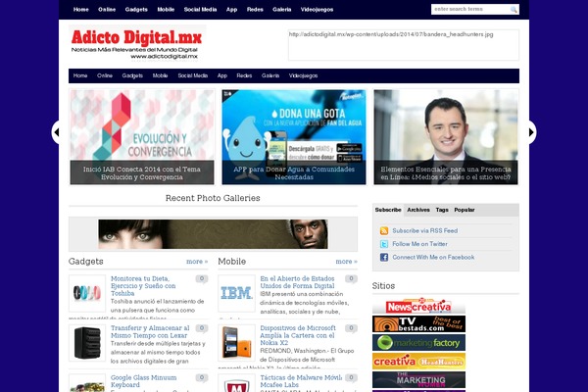
Task: Click the Twitter bird icon
Action: pos(384,244)
